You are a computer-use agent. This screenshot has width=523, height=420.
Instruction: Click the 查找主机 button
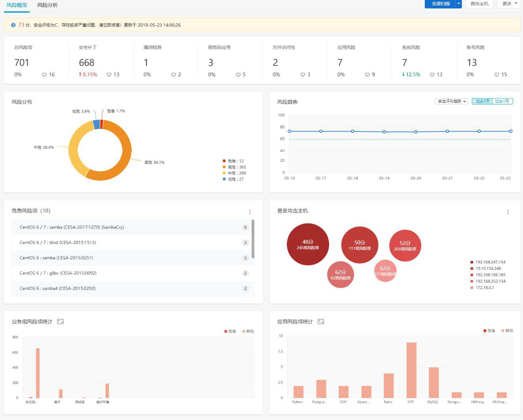(479, 4)
